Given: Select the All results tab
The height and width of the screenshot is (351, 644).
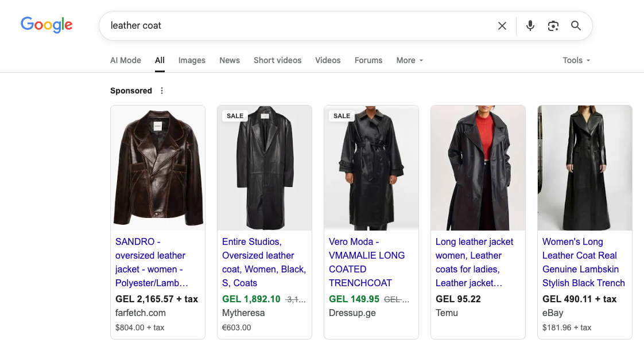Looking at the screenshot, I should coord(160,60).
